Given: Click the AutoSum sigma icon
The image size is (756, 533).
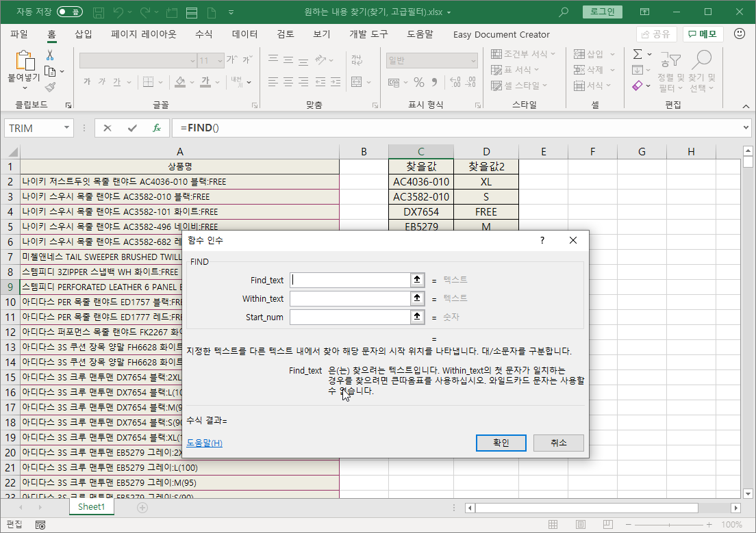Looking at the screenshot, I should (638, 54).
